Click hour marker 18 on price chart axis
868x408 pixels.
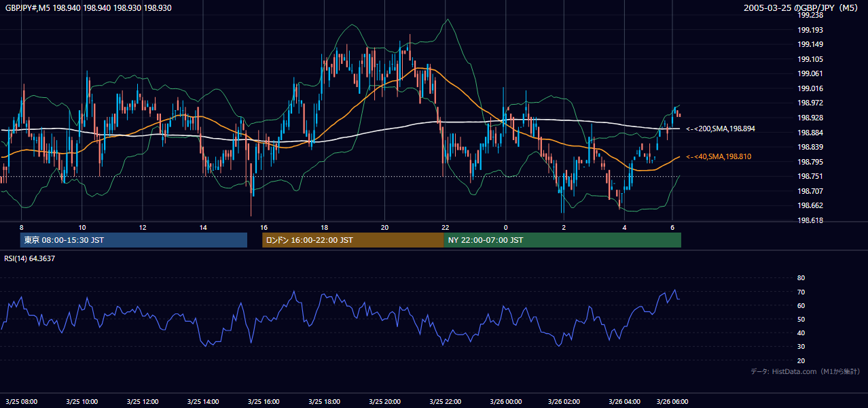point(324,227)
